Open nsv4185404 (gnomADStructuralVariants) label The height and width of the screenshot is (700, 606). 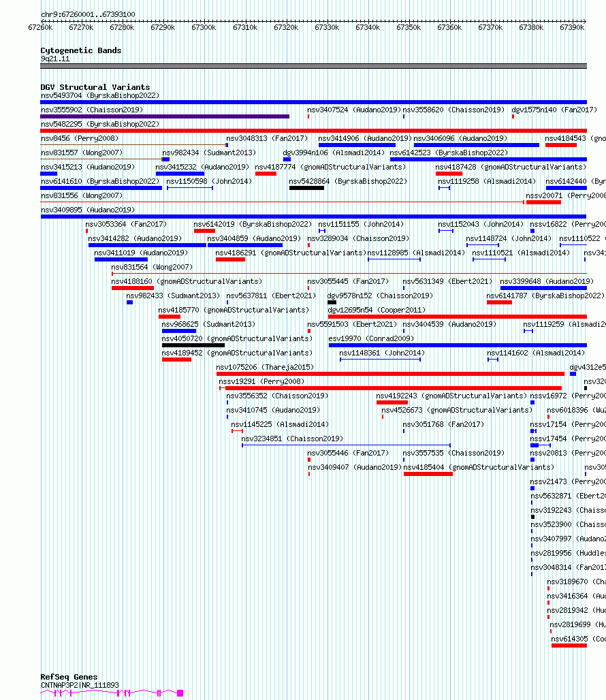[x=479, y=467]
